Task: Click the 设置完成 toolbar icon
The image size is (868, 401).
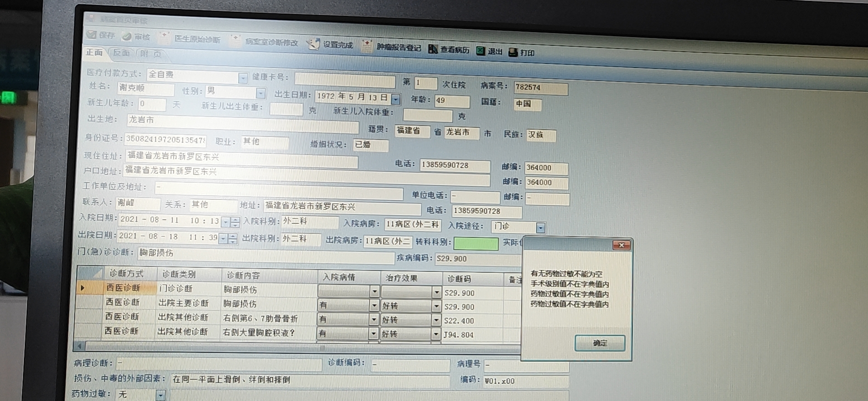Action: (313, 44)
